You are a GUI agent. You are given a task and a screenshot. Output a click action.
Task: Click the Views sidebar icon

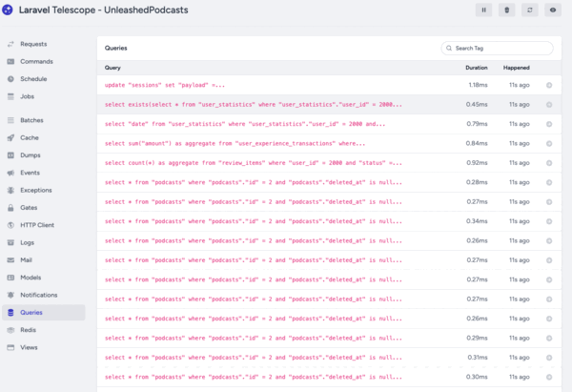10,347
